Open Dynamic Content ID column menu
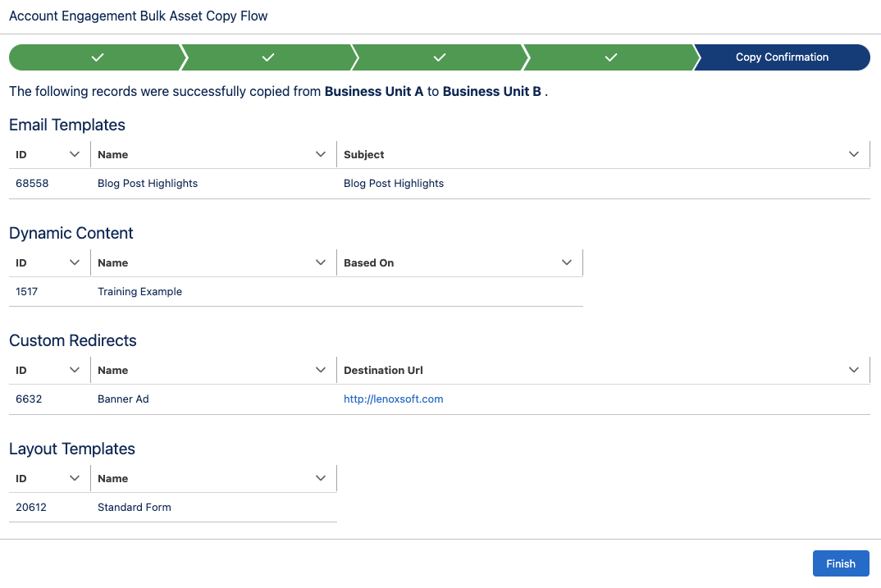The height and width of the screenshot is (588, 881). pos(74,262)
